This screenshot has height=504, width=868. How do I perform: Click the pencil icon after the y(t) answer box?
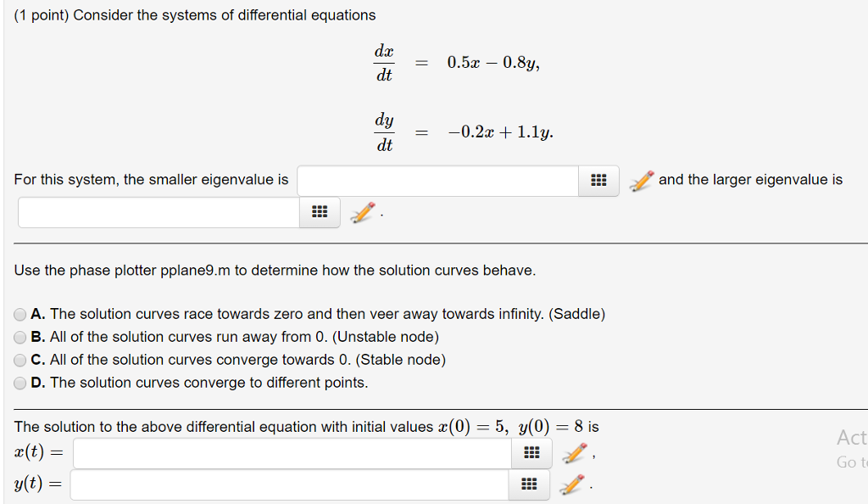570,483
